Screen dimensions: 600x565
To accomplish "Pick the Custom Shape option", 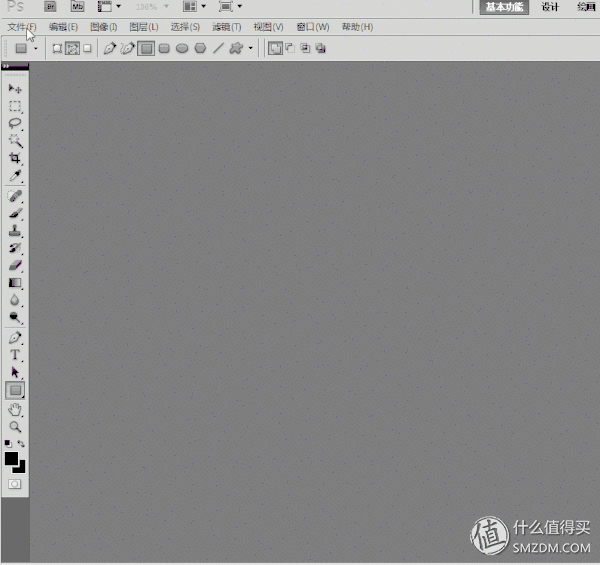I will tap(236, 48).
